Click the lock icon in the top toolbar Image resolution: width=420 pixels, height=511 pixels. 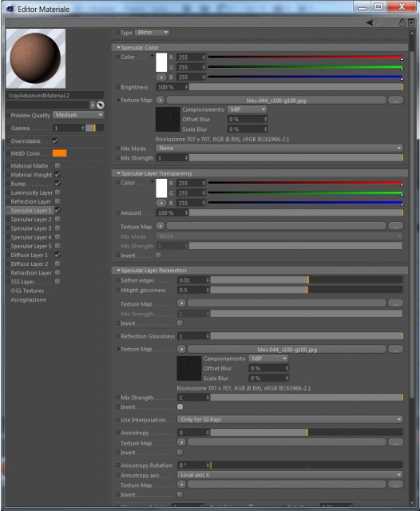(402, 22)
